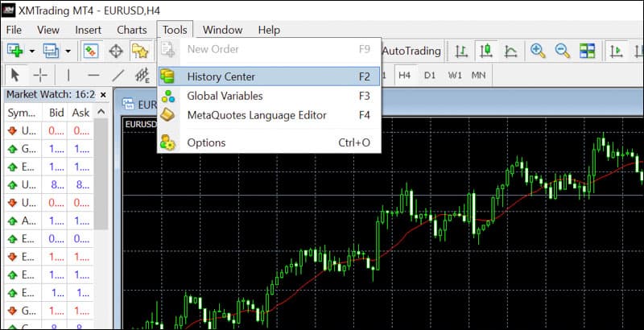The width and height of the screenshot is (644, 330).
Task: Show the Data Window target icon
Action: coord(116,51)
